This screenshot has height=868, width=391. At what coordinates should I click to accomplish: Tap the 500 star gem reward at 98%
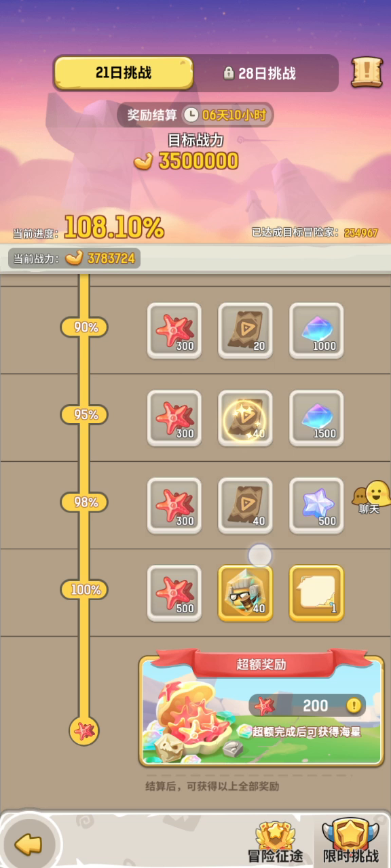[317, 506]
